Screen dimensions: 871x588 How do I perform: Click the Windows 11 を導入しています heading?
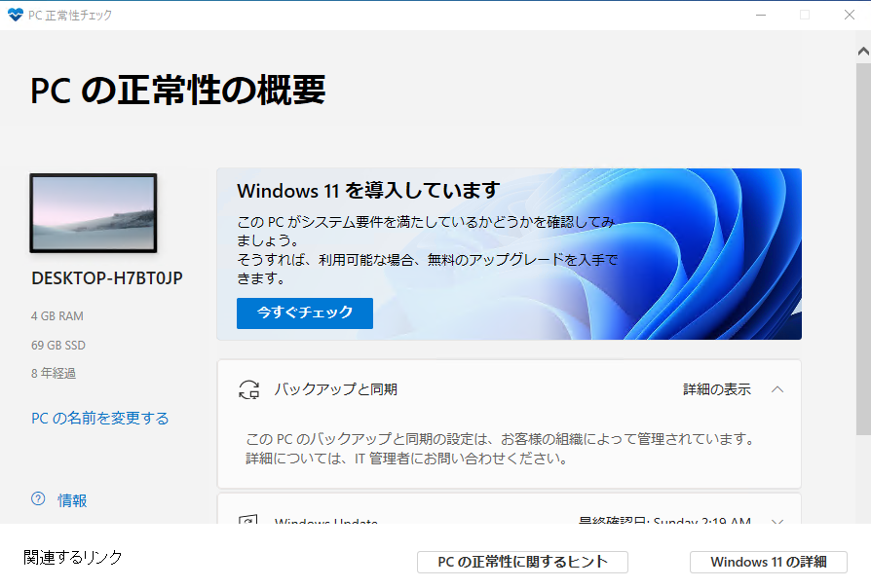pyautogui.click(x=368, y=191)
